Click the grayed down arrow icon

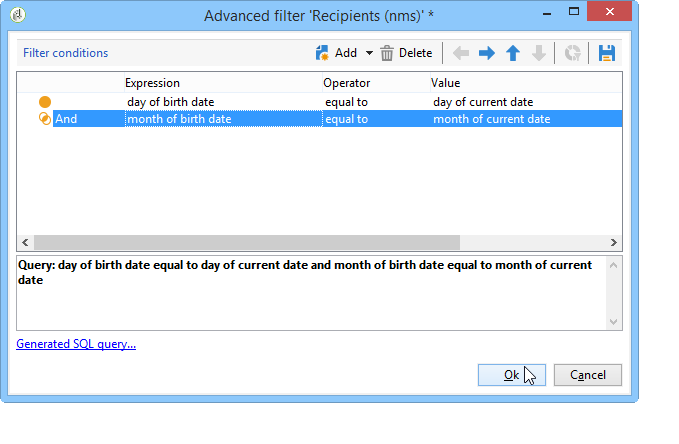click(539, 53)
